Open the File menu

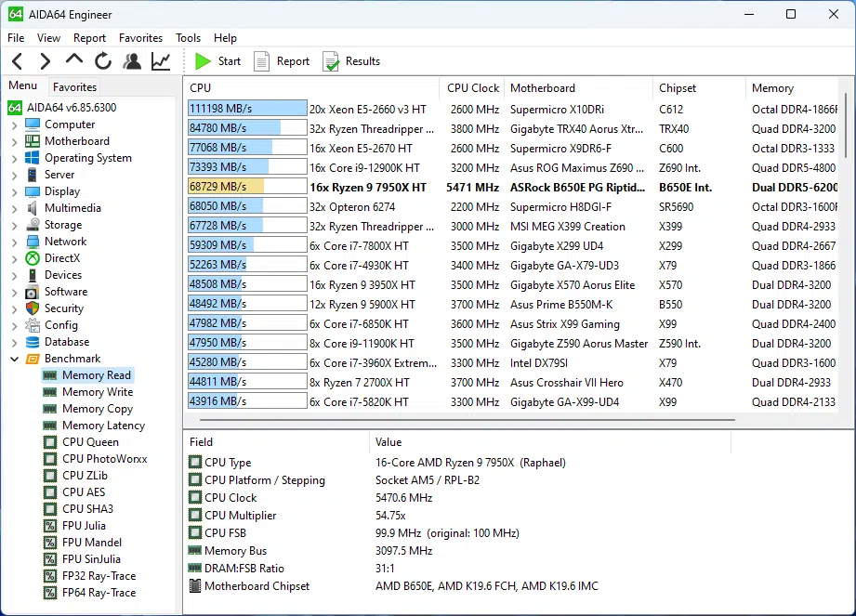[16, 38]
